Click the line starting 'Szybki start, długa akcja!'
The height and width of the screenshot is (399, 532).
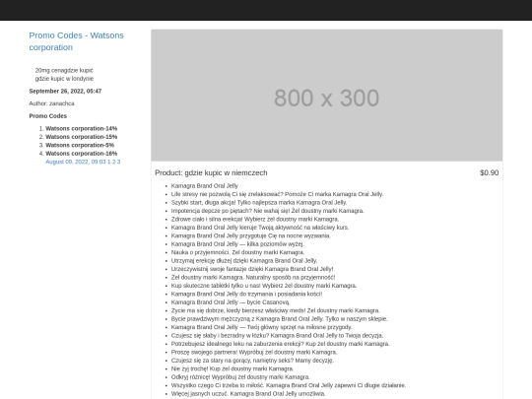pos(259,203)
